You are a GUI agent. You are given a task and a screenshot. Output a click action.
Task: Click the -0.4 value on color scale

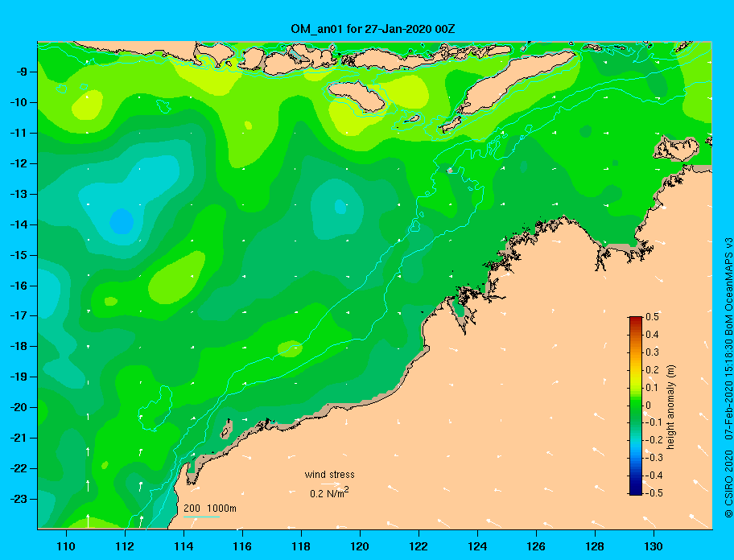click(x=654, y=476)
